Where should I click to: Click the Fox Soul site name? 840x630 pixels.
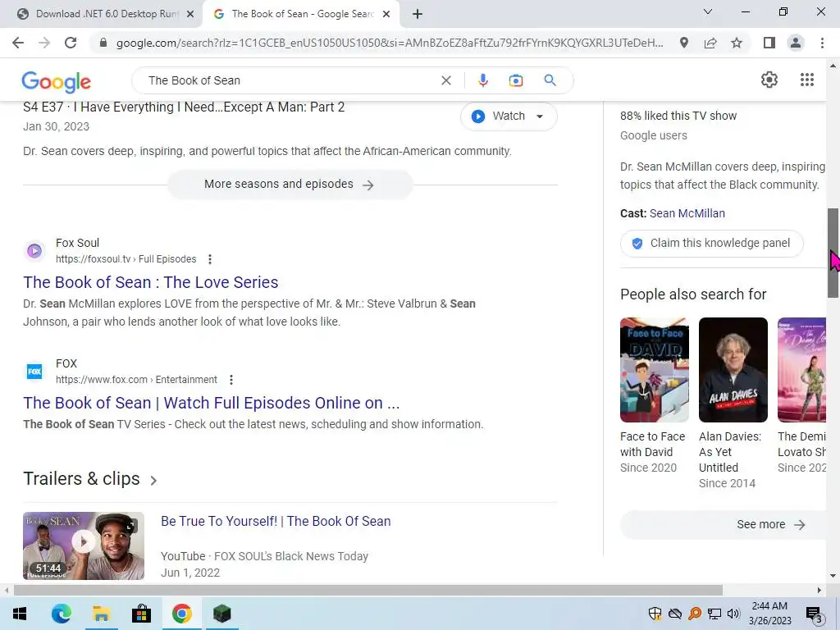(77, 243)
